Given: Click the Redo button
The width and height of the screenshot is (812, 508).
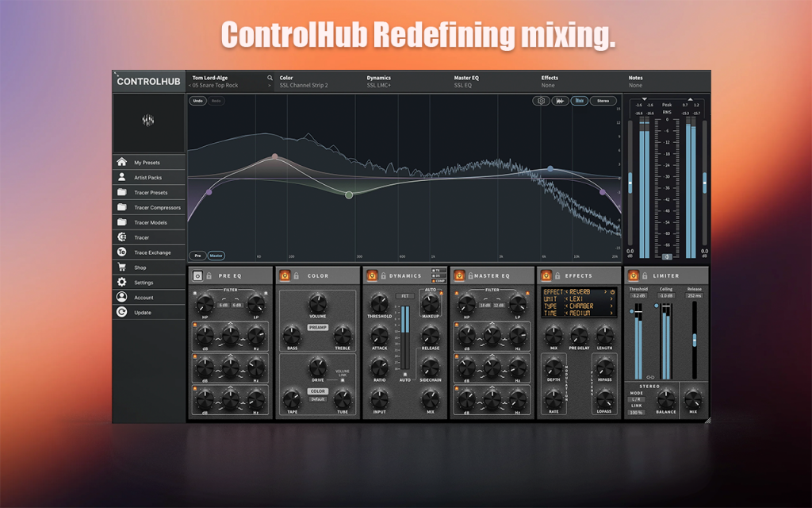Looking at the screenshot, I should [x=216, y=101].
